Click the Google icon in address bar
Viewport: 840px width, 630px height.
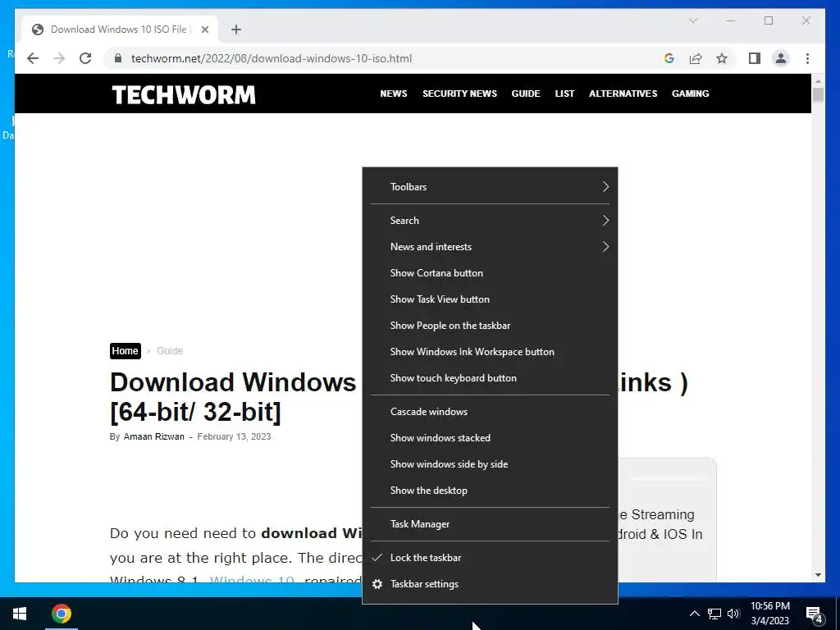coord(669,58)
